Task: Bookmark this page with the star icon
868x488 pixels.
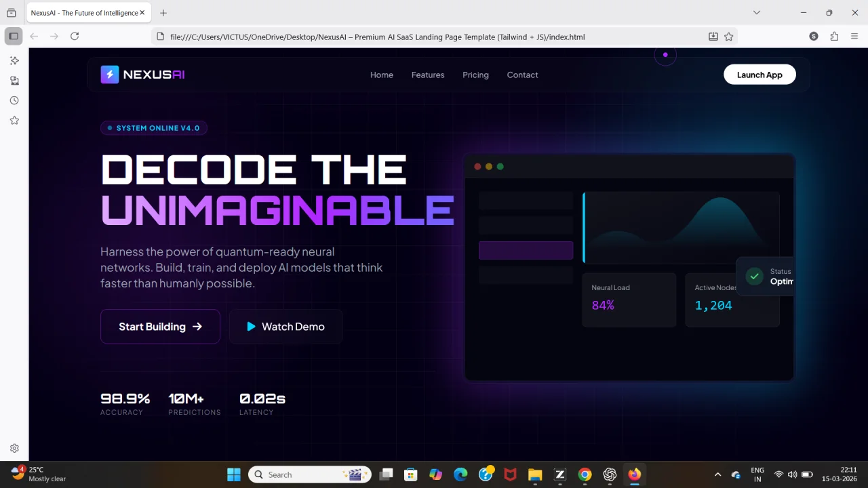Action: coord(729,37)
